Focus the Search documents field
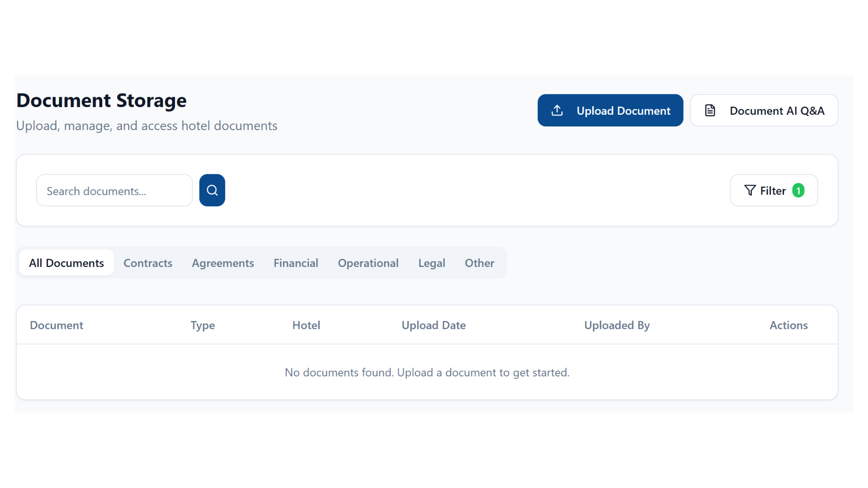 114,190
